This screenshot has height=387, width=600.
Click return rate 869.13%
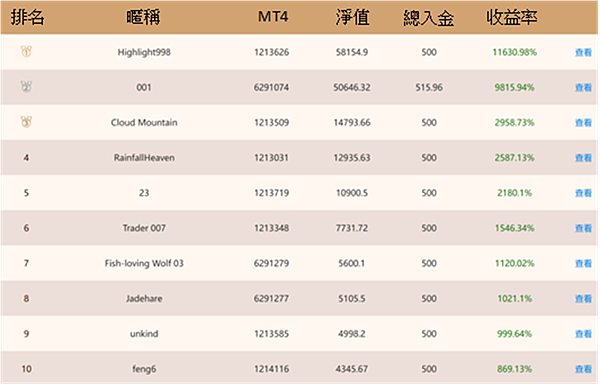pos(515,369)
